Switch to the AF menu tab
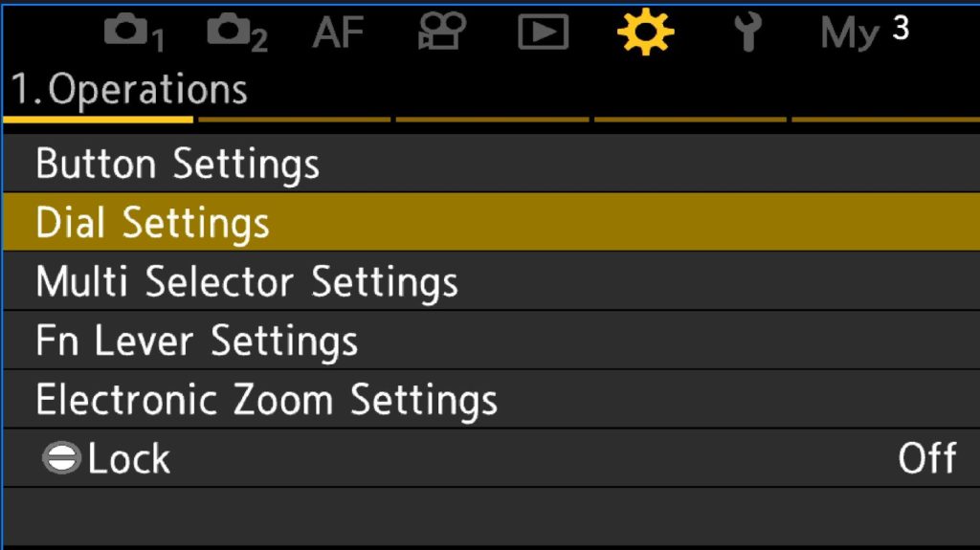Screen dimensions: 980x550 coord(338,33)
